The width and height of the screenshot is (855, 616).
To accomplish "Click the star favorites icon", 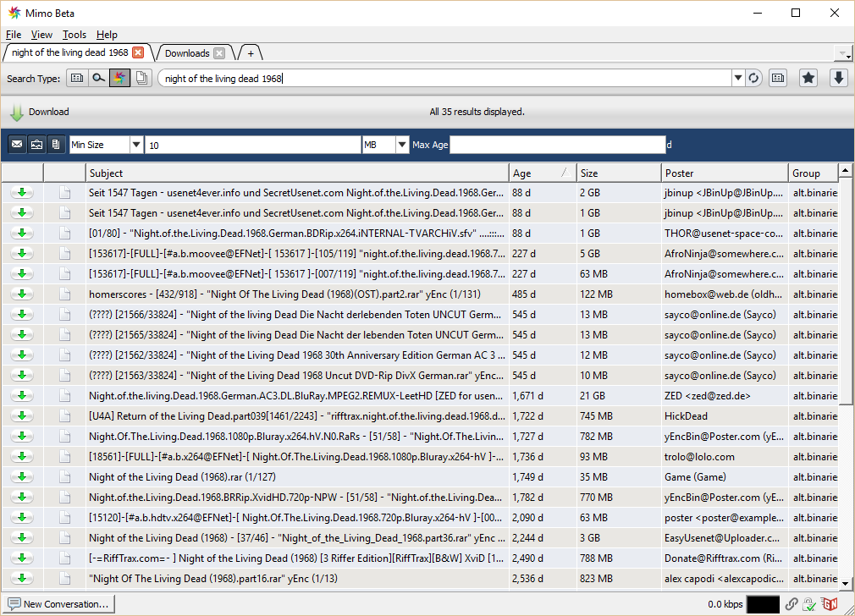I will tap(808, 78).
